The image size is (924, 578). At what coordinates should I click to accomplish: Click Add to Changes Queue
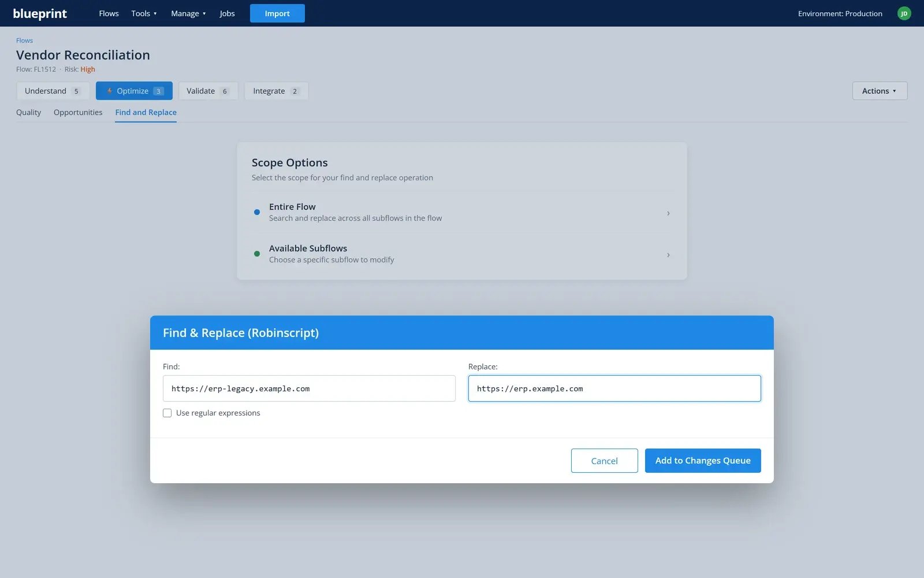point(703,461)
